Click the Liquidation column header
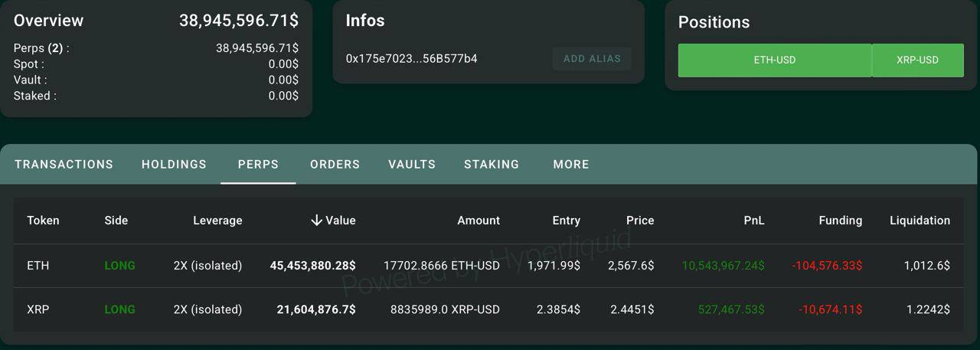 [920, 221]
